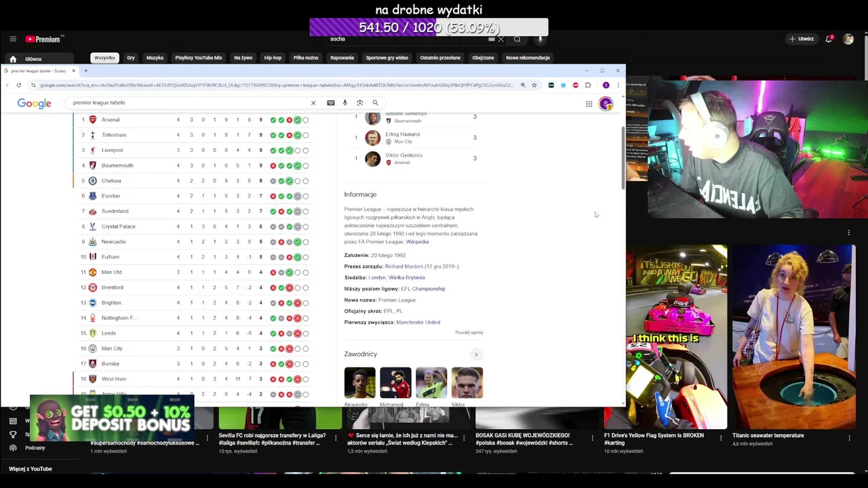Open Google apps grid
868x488 pixels.
point(589,104)
